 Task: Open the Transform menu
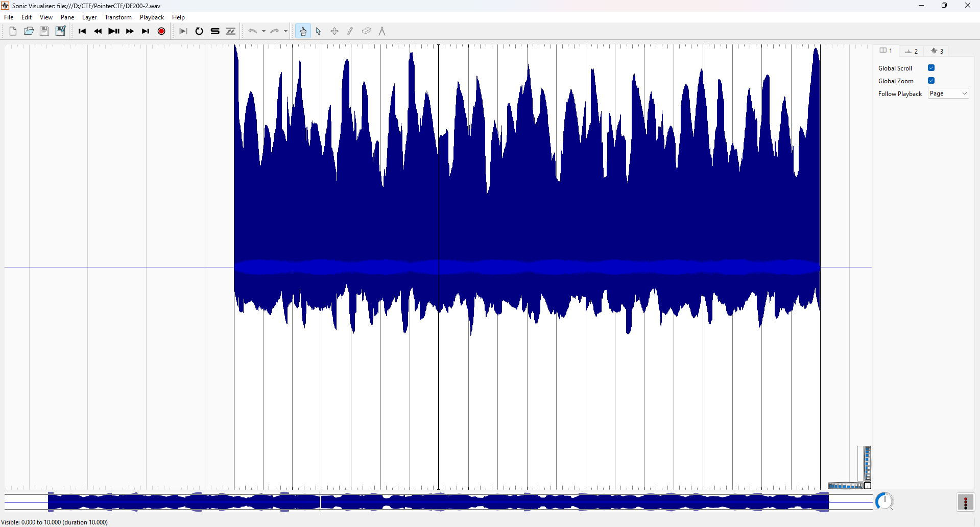click(118, 17)
